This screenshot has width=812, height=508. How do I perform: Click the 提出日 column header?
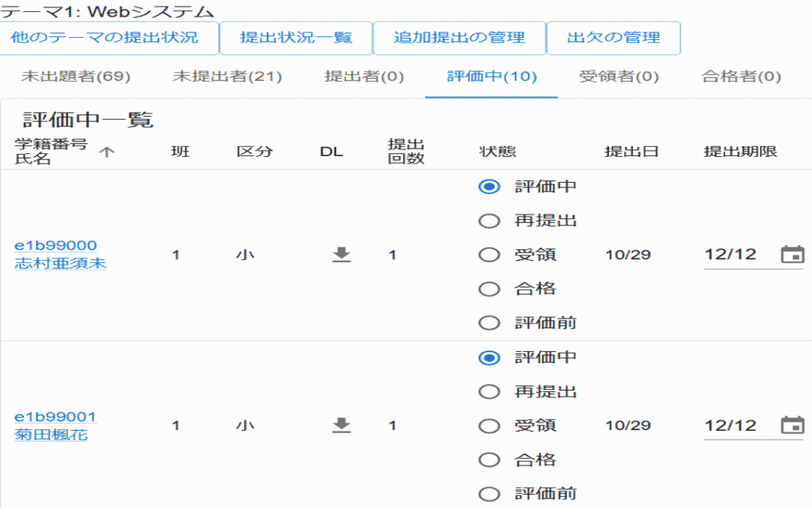(x=631, y=152)
